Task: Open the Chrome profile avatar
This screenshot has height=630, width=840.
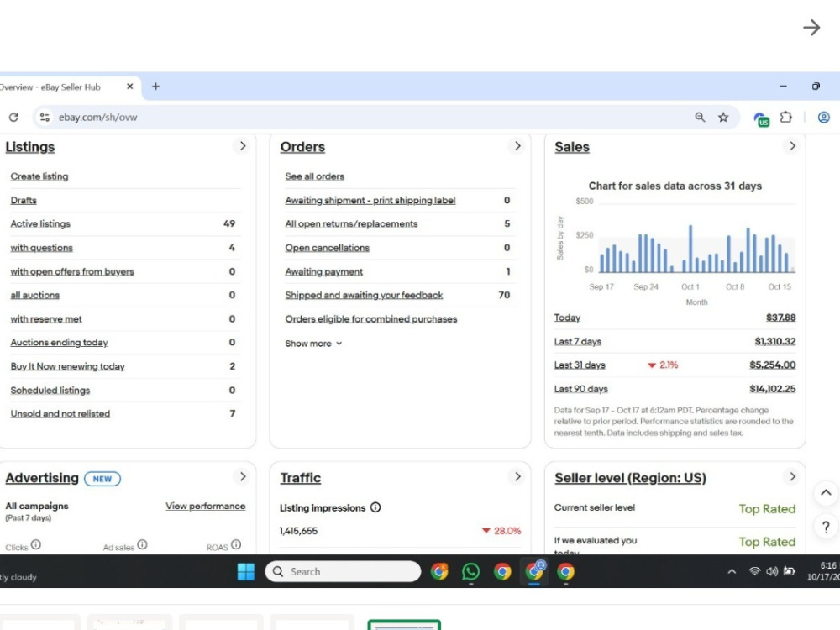Action: point(824,117)
